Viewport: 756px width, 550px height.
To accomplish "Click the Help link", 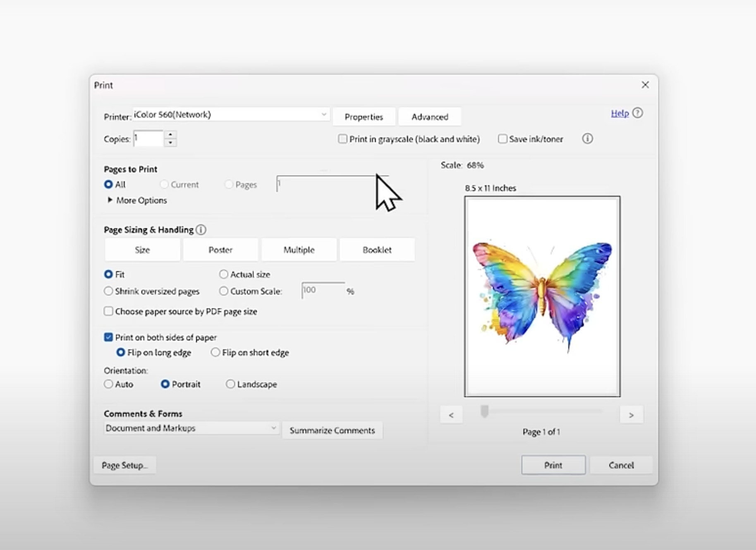I will pyautogui.click(x=620, y=113).
